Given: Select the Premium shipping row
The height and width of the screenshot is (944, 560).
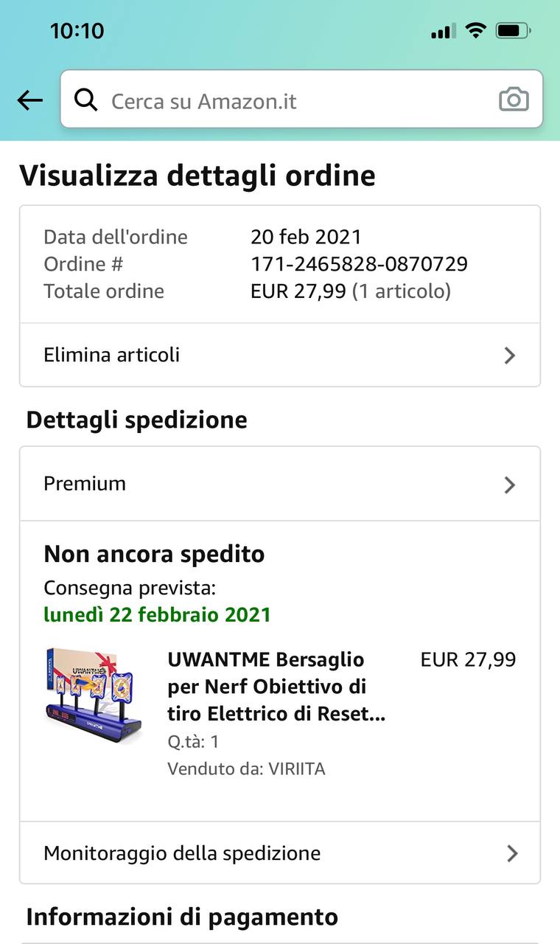Looking at the screenshot, I should pos(85,484).
